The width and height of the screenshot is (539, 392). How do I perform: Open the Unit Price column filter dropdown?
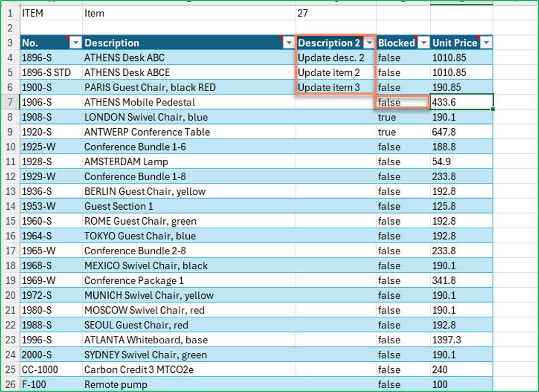click(486, 43)
